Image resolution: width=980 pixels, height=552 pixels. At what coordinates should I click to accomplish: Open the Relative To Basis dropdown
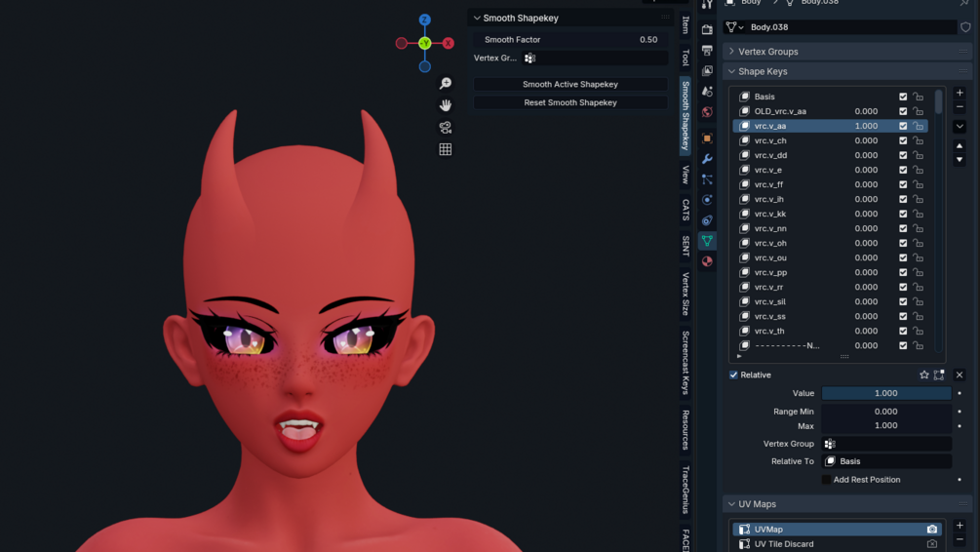[x=886, y=461]
